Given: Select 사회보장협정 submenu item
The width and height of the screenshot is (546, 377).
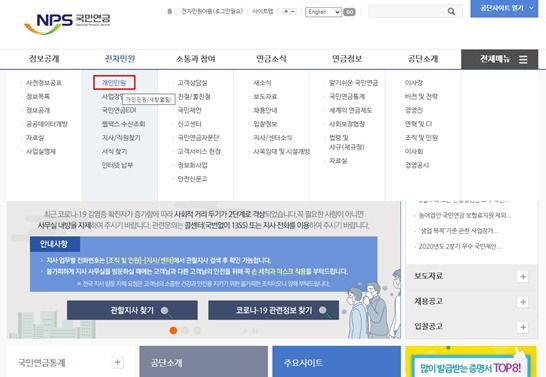Looking at the screenshot, I should pos(347,124).
